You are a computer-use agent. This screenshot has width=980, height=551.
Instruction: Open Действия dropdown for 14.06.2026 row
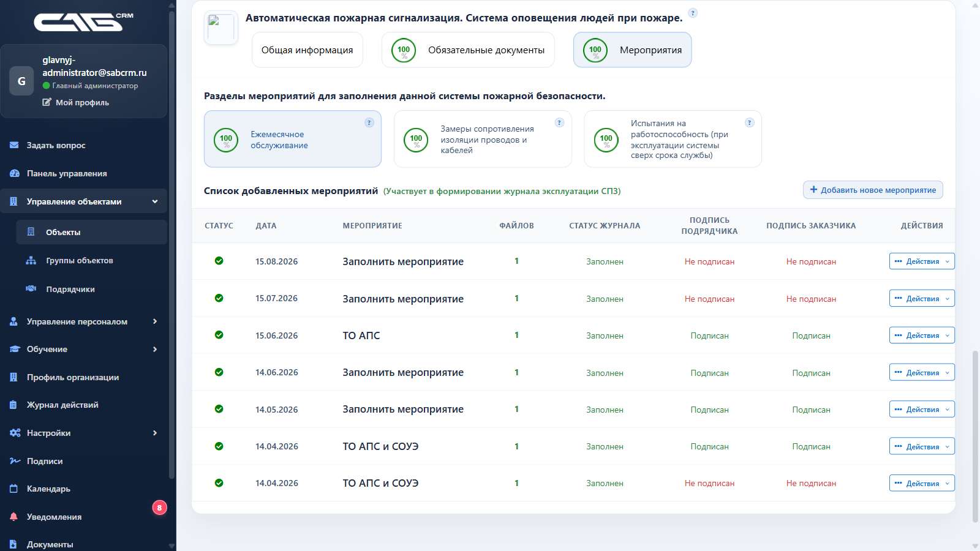(922, 372)
